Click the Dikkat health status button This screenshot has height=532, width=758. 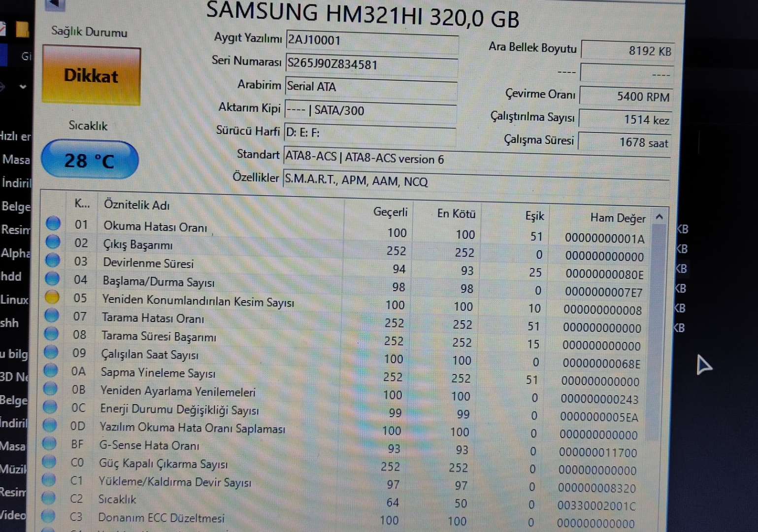92,76
